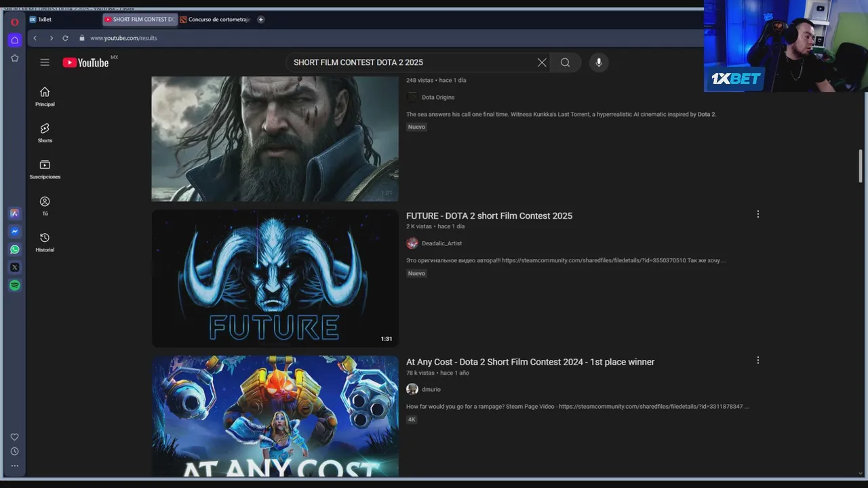Viewport: 868px width, 488px height.
Task: Click '2 K vistas • hace 1 día' text
Action: pyautogui.click(x=435, y=226)
